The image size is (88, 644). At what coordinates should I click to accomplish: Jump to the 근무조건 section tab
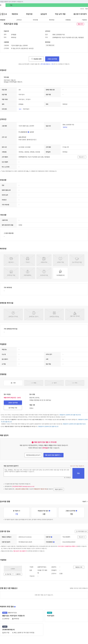[19, 20]
